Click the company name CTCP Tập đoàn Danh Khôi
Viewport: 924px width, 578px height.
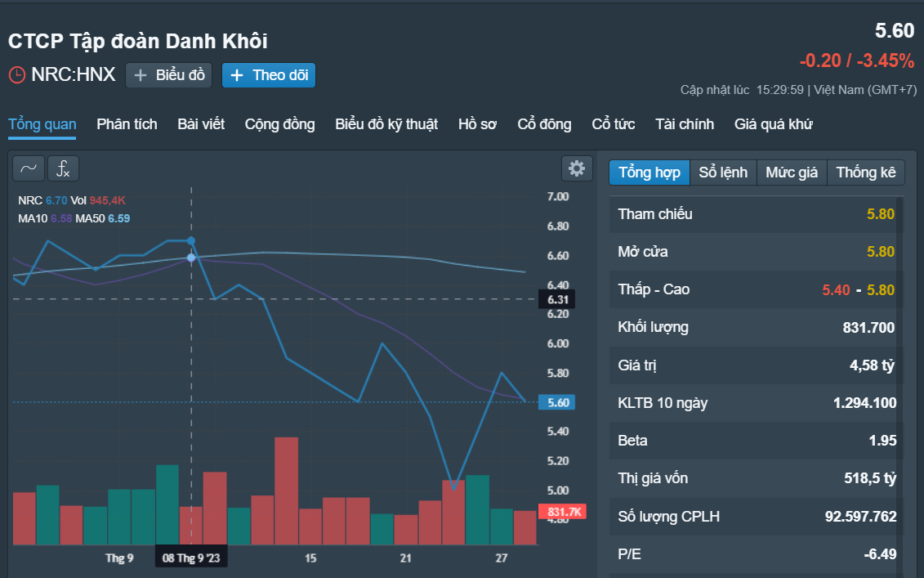(x=138, y=41)
